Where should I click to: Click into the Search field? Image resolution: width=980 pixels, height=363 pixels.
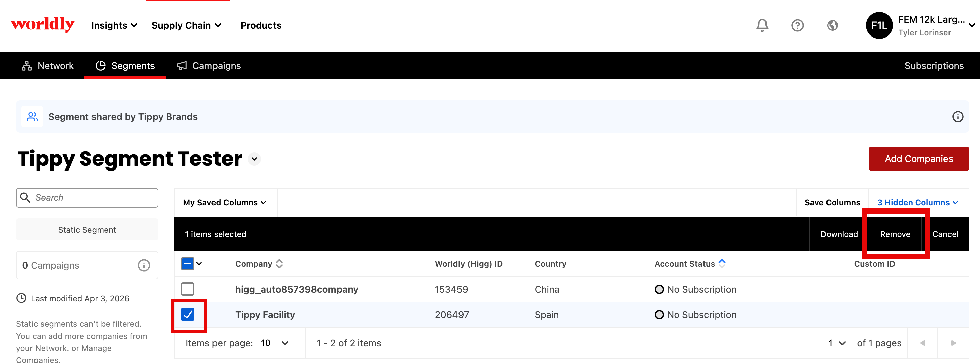87,198
